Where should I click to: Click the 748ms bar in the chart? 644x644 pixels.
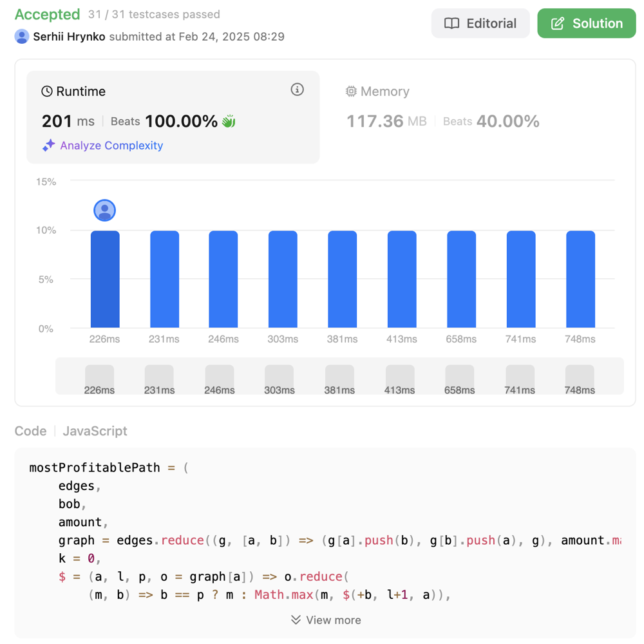(580, 279)
